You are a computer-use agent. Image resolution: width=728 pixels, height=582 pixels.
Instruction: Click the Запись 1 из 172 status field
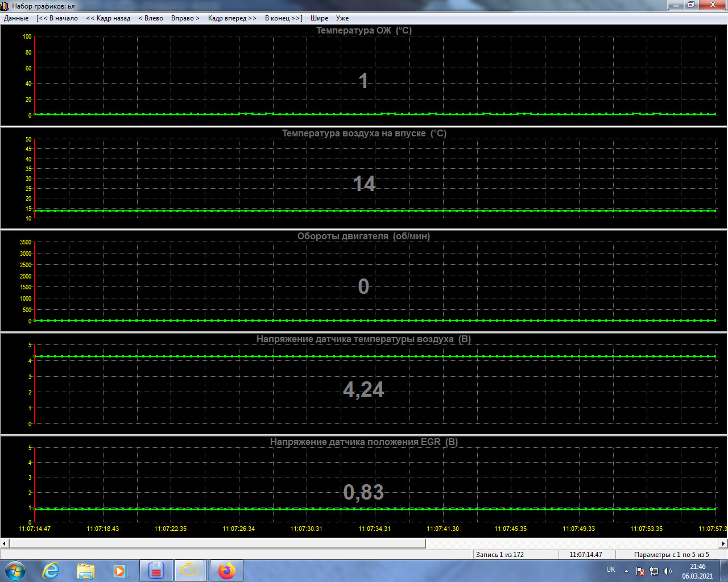click(515, 555)
